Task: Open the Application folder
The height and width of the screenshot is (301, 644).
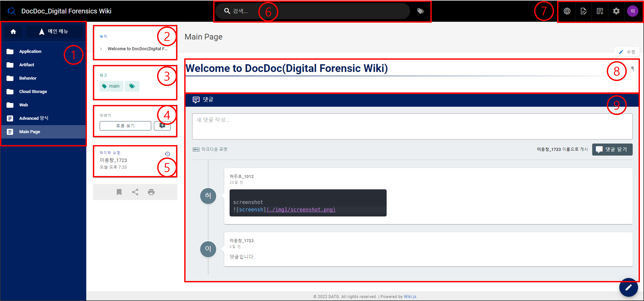Action: click(44, 51)
